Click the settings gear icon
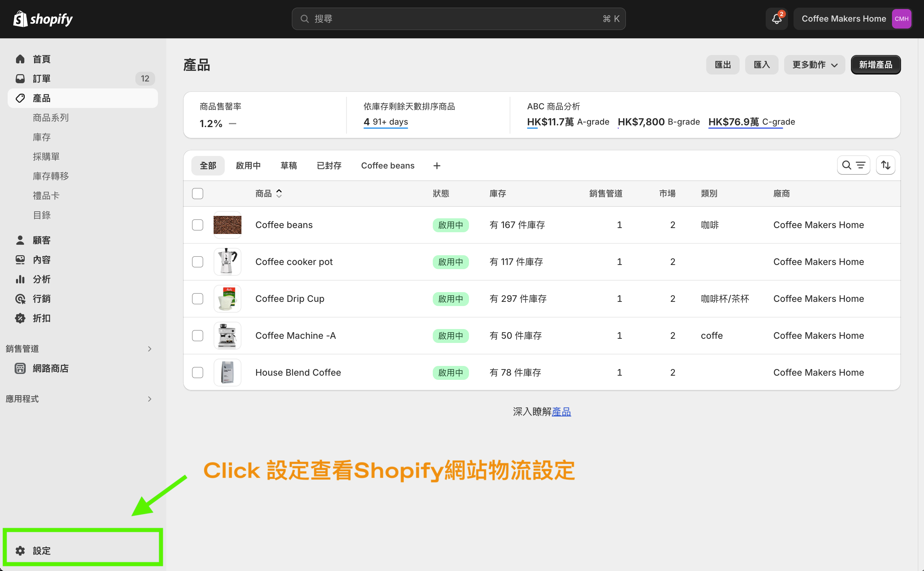The height and width of the screenshot is (571, 924). click(x=20, y=550)
